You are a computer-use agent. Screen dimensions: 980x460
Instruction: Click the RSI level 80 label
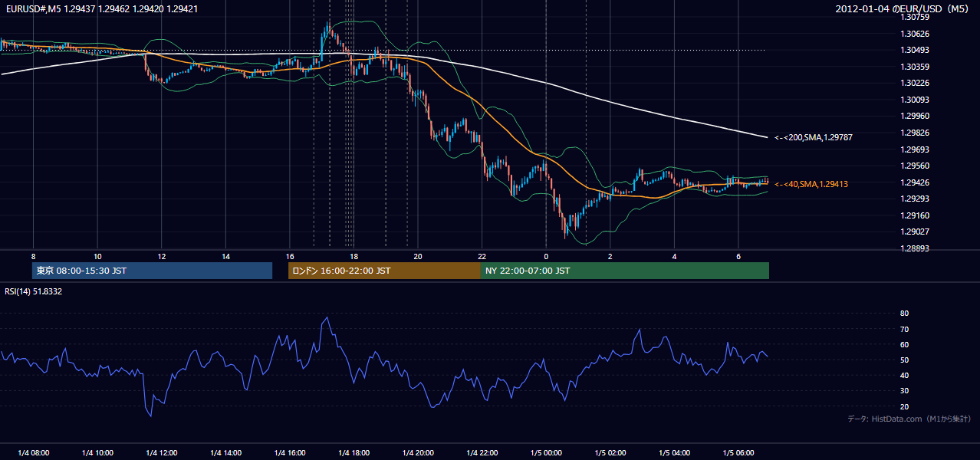[904, 314]
